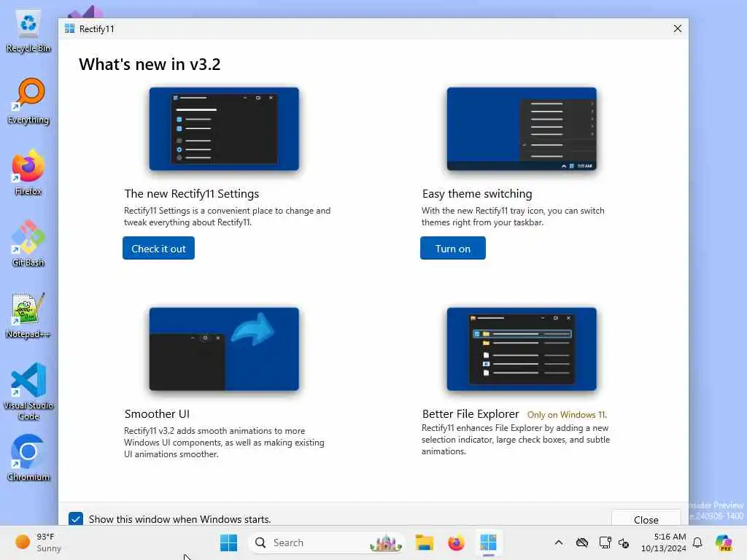The width and height of the screenshot is (747, 560).
Task: Open the clock showing 5:16 AM
Action: click(x=663, y=542)
